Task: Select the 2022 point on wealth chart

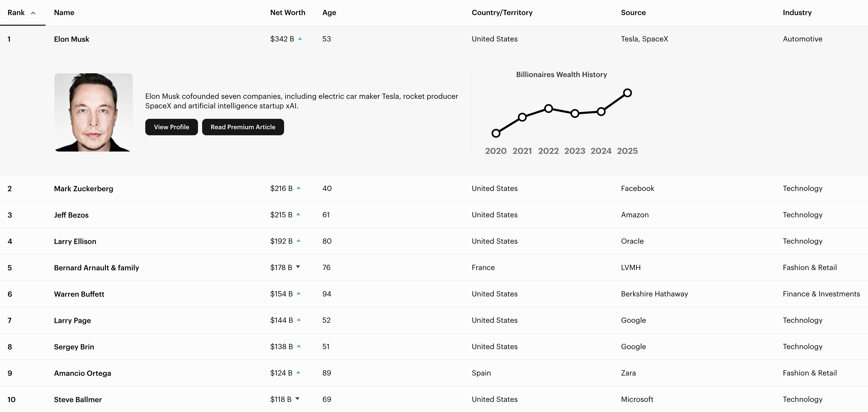Action: pos(548,108)
